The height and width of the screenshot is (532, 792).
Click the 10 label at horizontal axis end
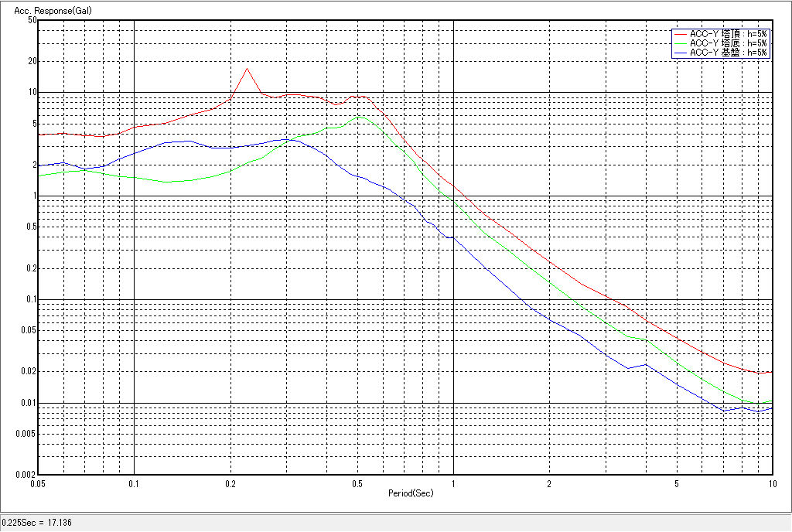770,483
